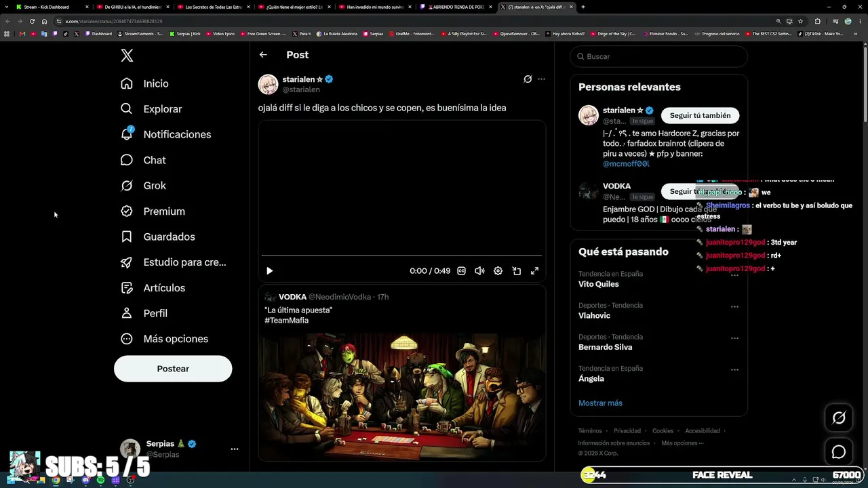Open floating messages chat button

(839, 452)
